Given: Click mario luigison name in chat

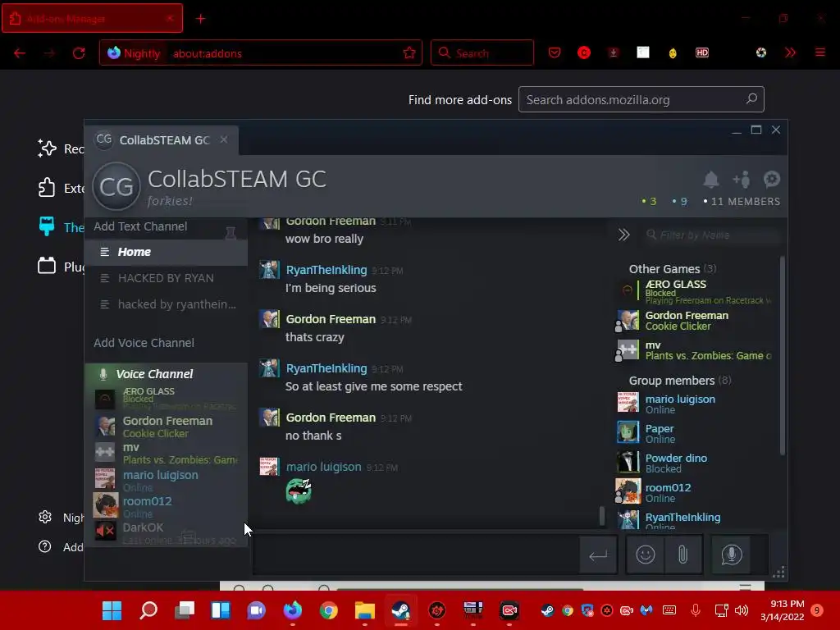Looking at the screenshot, I should point(323,467).
